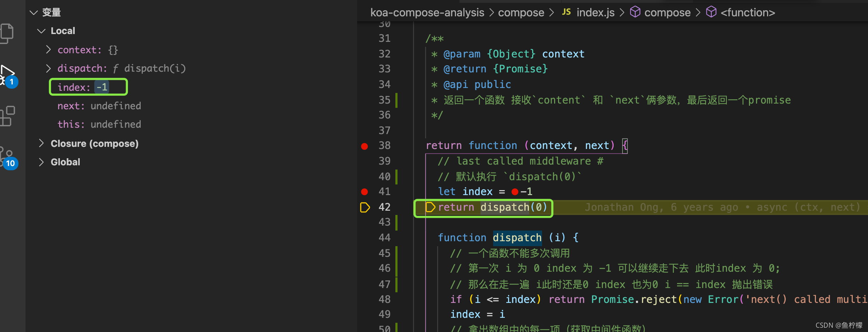Image resolution: width=868 pixels, height=332 pixels.
Task: Click 'return function (context, next)' on line 38
Action: [x=520, y=146]
